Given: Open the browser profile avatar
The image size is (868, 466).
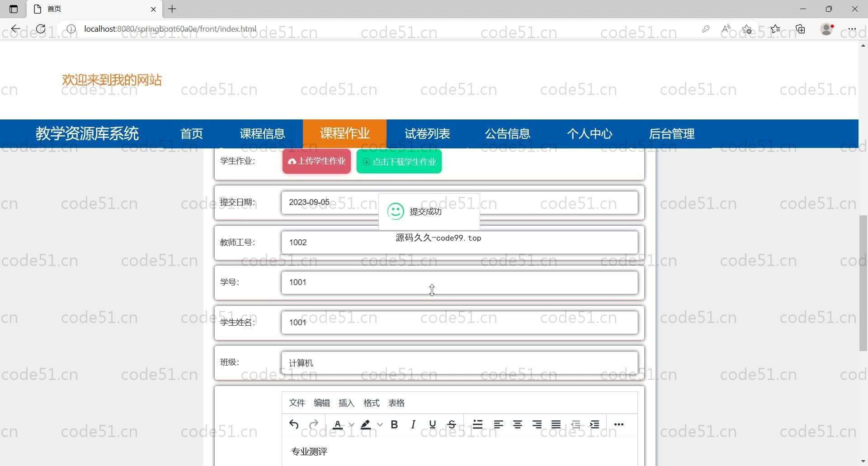Looking at the screenshot, I should point(827,29).
